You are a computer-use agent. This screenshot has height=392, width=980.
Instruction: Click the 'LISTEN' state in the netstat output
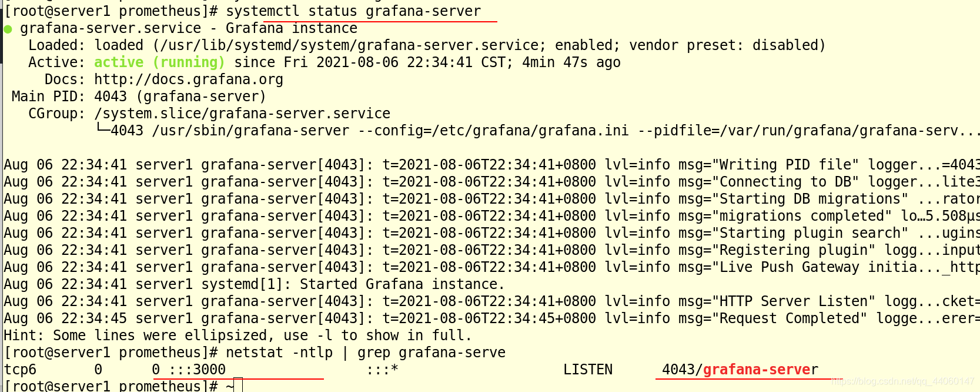coord(588,370)
